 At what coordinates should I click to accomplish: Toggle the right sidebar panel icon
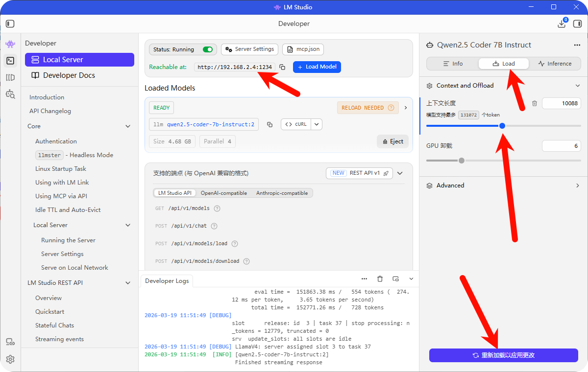tap(577, 23)
